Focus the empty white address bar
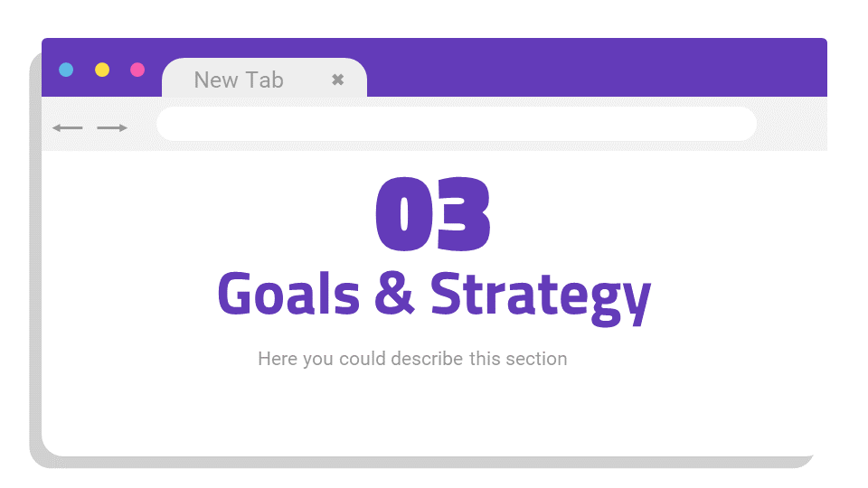The image size is (868, 488). coord(456,124)
